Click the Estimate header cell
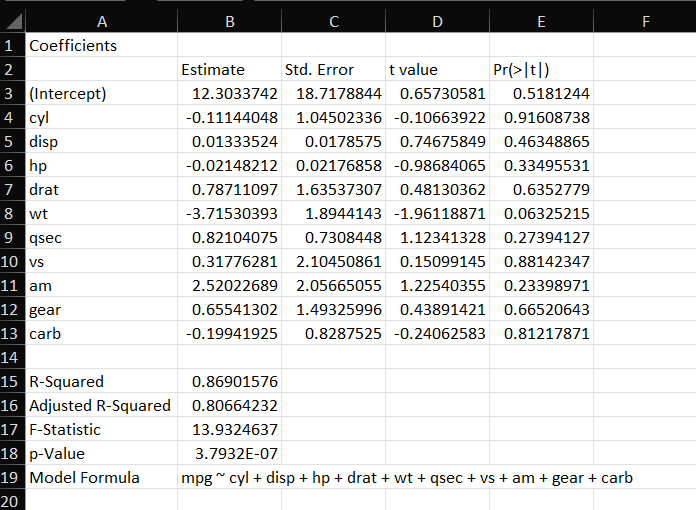This screenshot has height=510, width=696. (213, 70)
